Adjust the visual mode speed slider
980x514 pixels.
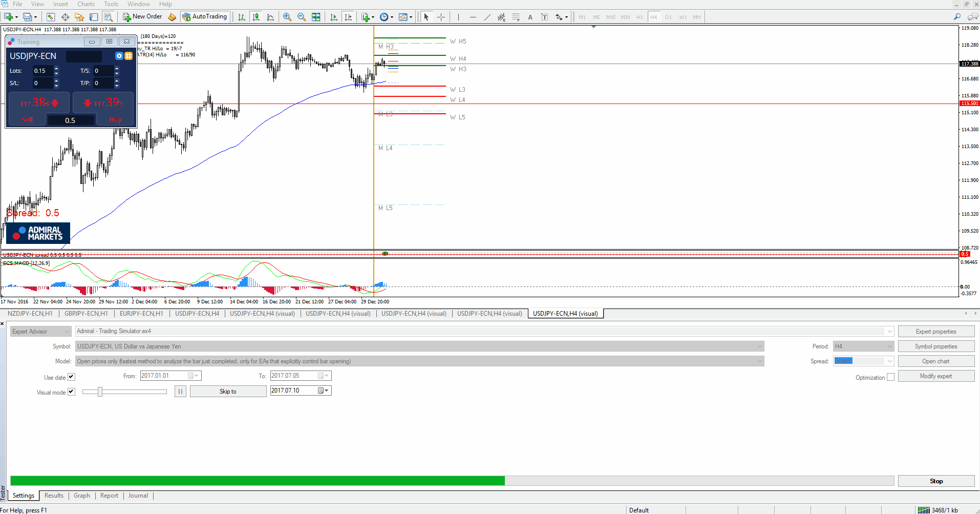pos(100,392)
